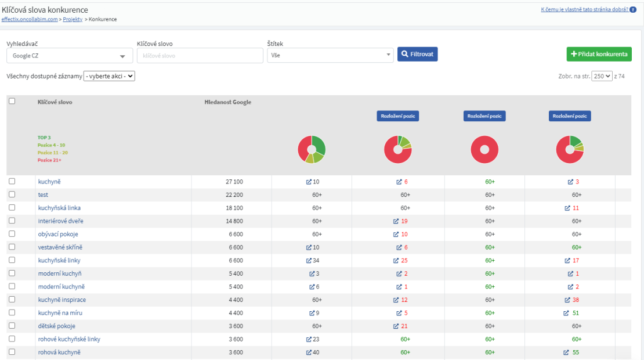Open external link icon beside red 6 in kuchyně row
Screen dimensions: 644x360
point(399,182)
